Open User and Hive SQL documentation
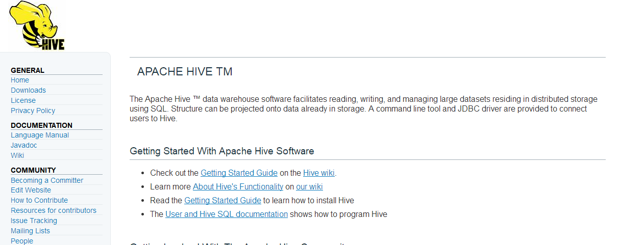 tap(227, 214)
